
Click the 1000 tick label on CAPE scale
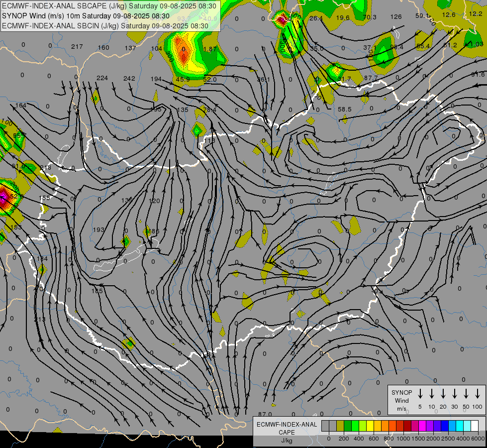click(403, 439)
